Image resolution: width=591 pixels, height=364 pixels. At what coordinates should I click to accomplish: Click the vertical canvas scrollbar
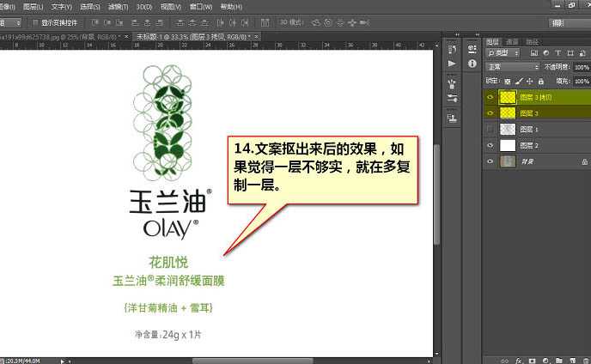point(436,195)
